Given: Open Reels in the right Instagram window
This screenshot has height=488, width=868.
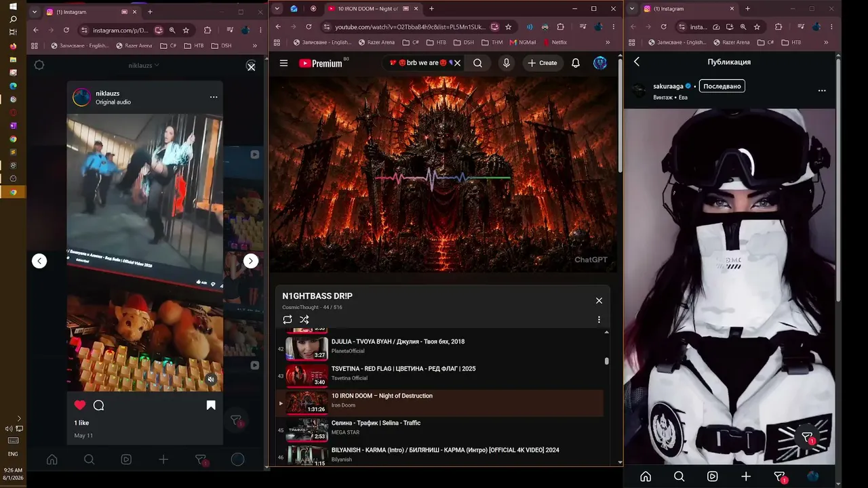Looking at the screenshot, I should tap(713, 476).
